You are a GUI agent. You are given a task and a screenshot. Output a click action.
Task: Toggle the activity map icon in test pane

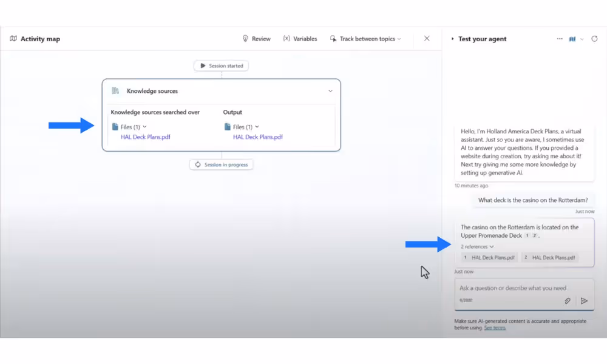[572, 39]
